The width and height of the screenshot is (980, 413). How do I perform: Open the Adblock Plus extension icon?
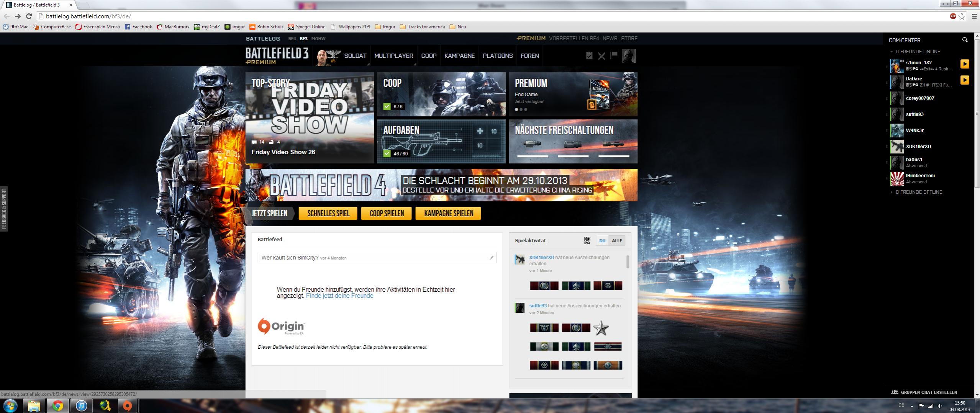[x=953, y=16]
